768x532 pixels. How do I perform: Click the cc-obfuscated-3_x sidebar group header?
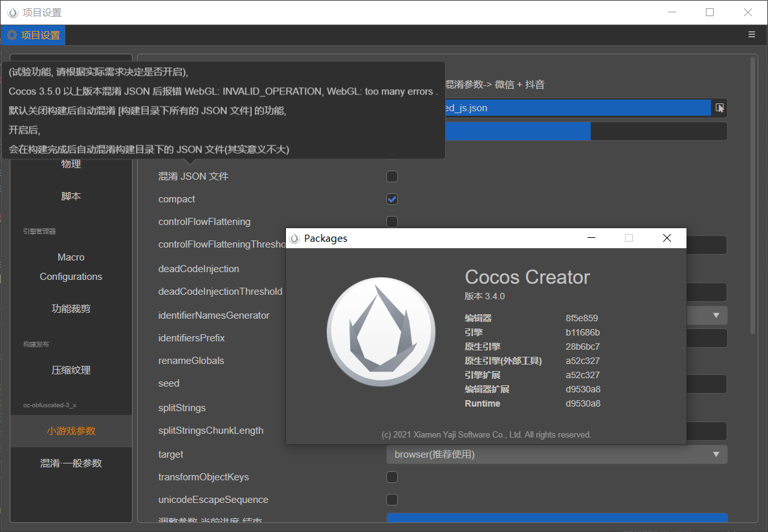click(x=49, y=405)
